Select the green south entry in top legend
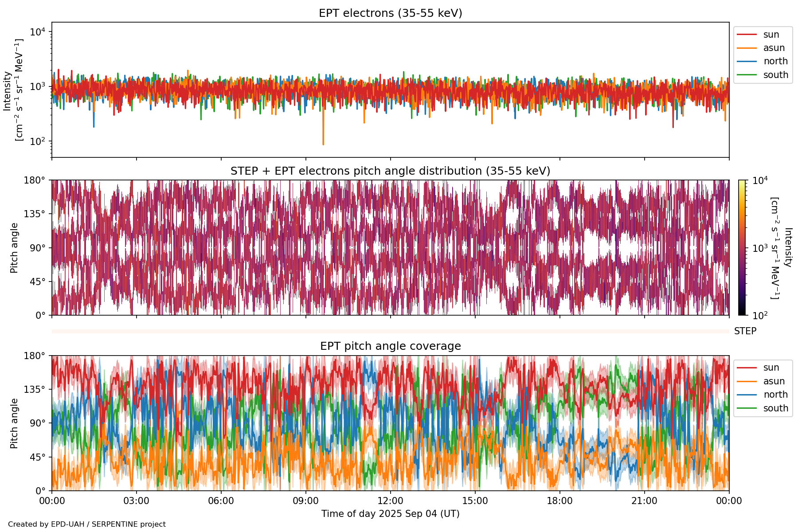Screen dimensions: 798x532 775,75
